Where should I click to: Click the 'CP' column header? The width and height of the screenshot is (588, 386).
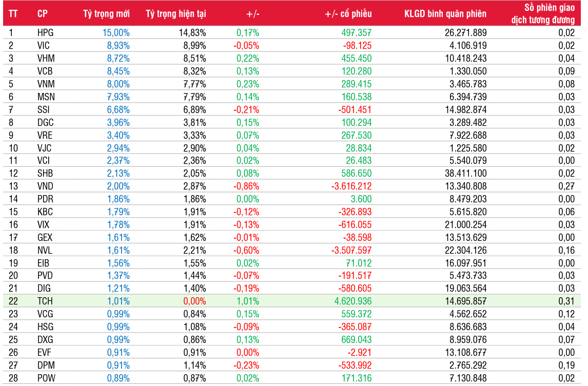(x=43, y=14)
